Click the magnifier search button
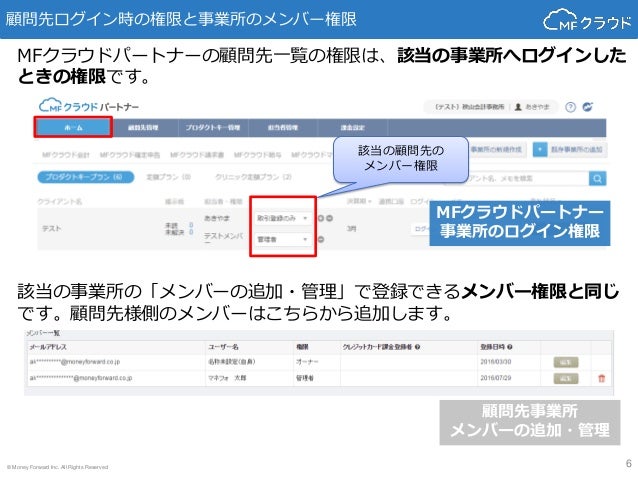Viewport: 638px width, 479px height. [x=597, y=178]
